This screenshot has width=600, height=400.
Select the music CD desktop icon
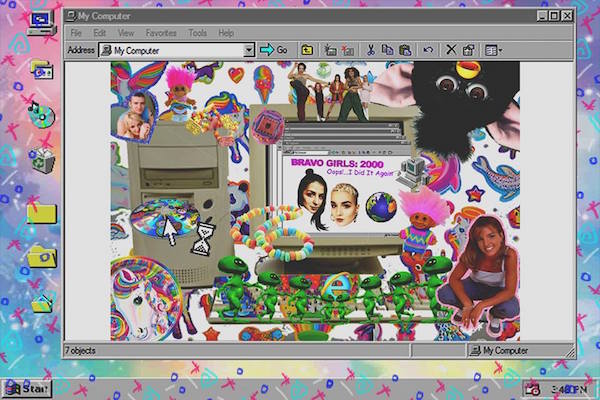[41, 114]
